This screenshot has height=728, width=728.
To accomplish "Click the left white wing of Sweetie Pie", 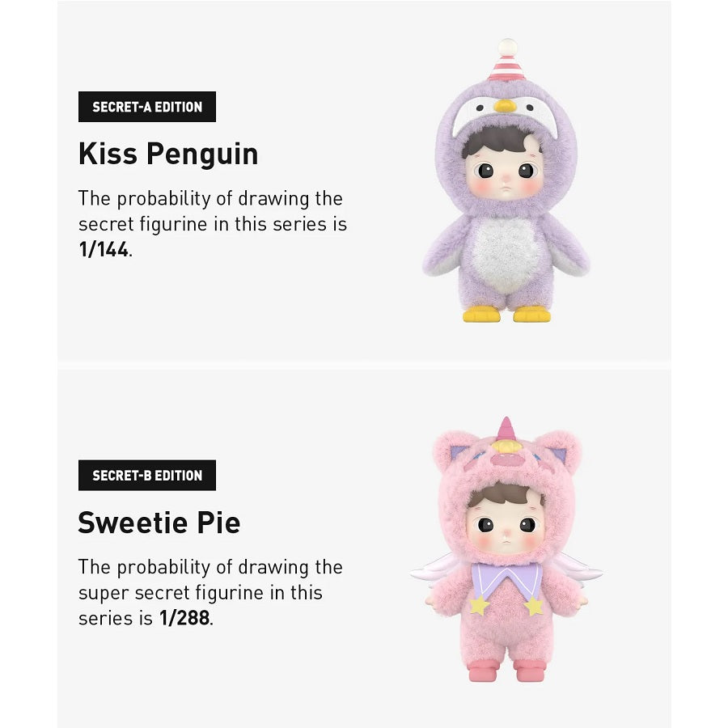I will (x=435, y=569).
